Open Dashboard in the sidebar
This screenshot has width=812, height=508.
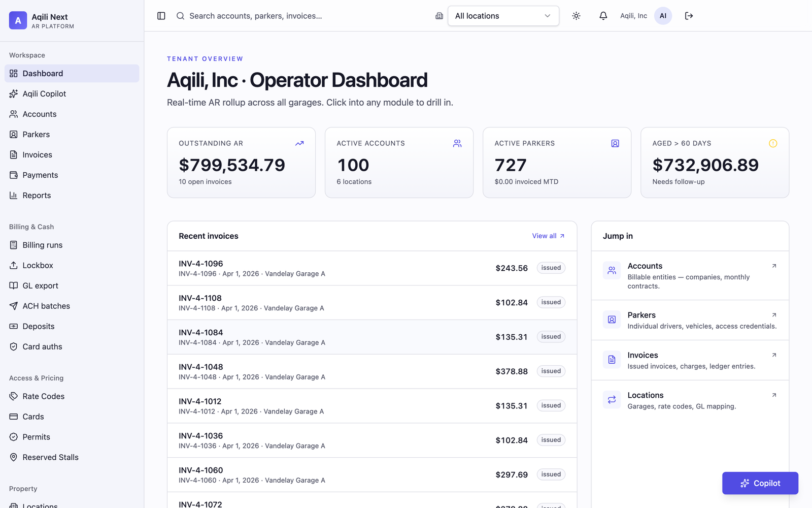coord(72,73)
